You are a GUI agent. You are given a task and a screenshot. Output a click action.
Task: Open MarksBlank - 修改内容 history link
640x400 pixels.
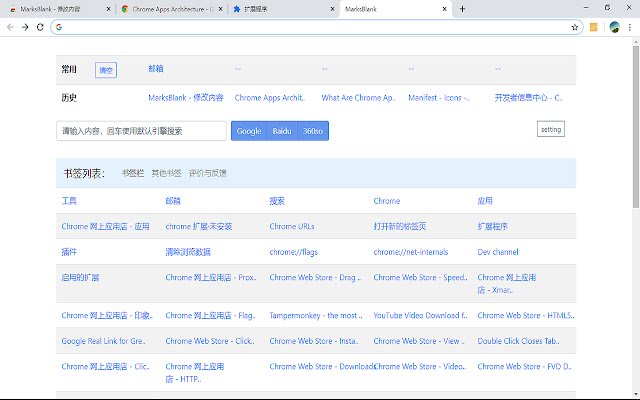click(186, 98)
